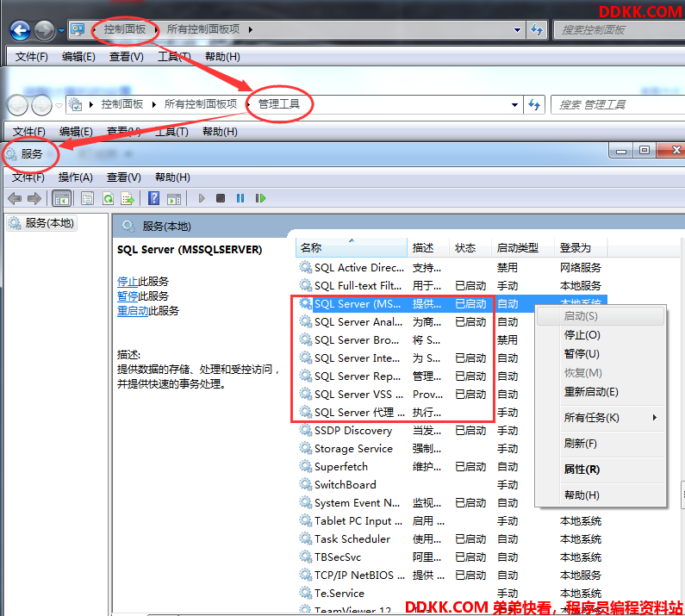Click the 搜索 管理工具 search field
Image resolution: width=685 pixels, height=616 pixels.
617,105
